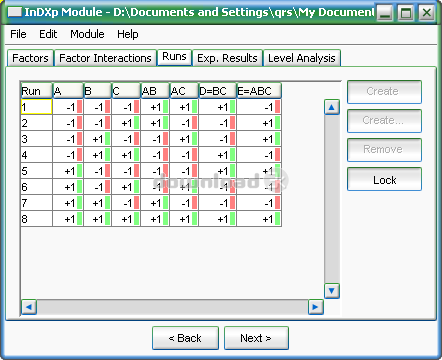The width and height of the screenshot is (442, 360).
Task: Click the scroll down arrow of the runs table
Action: click(x=332, y=291)
